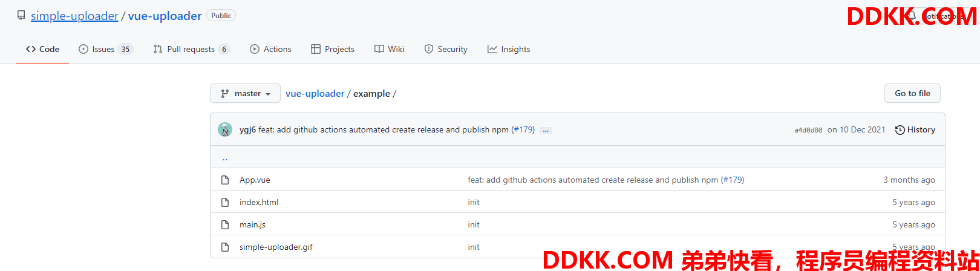Expand the master branch dropdown

click(245, 93)
